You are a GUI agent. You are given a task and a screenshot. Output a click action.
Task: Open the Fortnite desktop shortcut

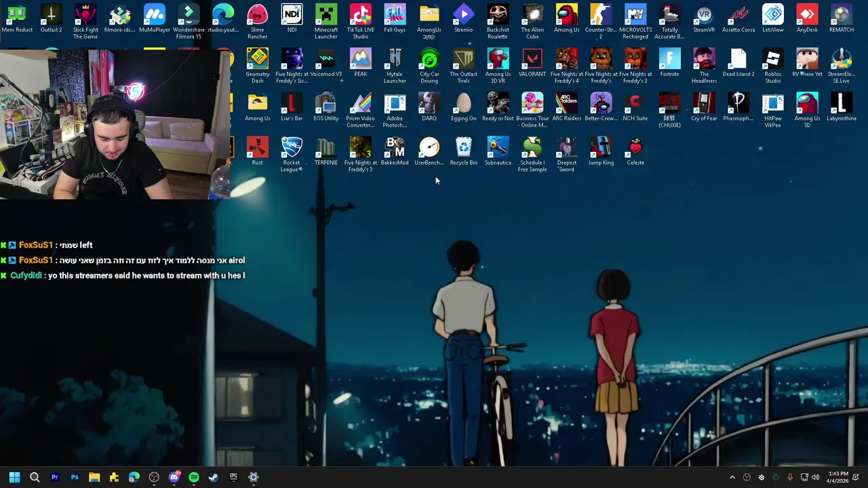669,63
